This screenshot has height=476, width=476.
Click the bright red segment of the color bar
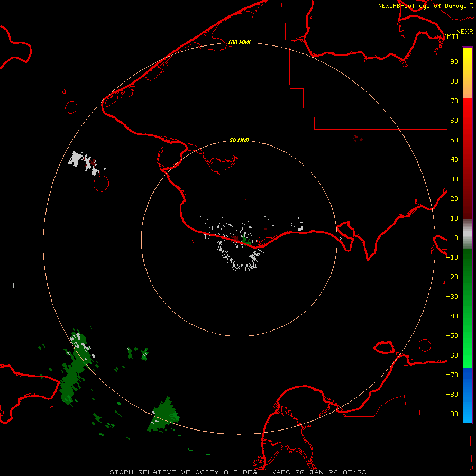pos(467,158)
